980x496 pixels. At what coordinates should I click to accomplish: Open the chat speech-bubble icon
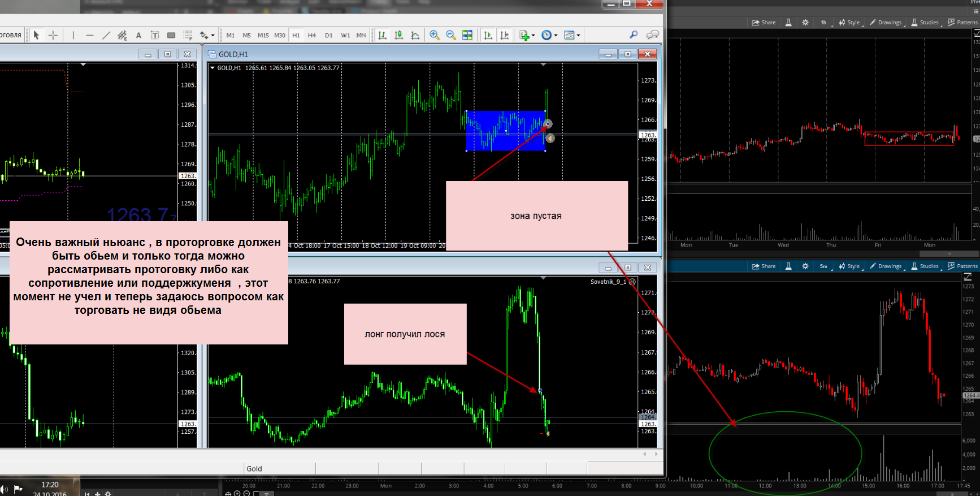tap(653, 35)
